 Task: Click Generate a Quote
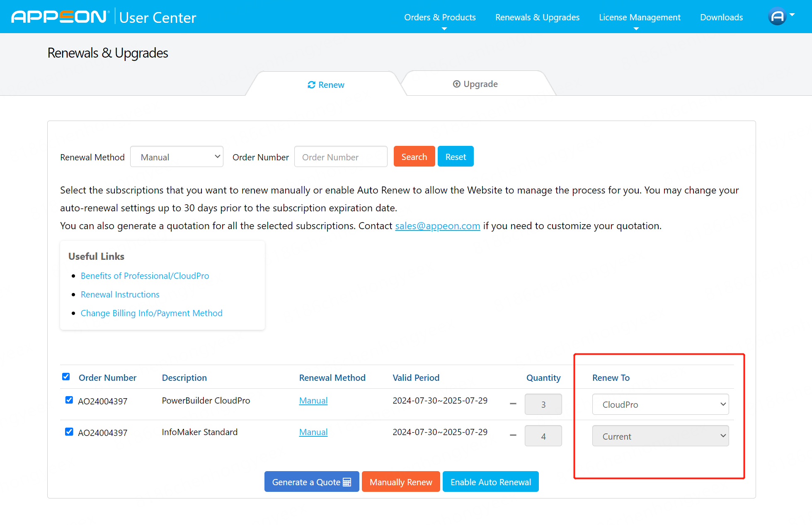(312, 482)
